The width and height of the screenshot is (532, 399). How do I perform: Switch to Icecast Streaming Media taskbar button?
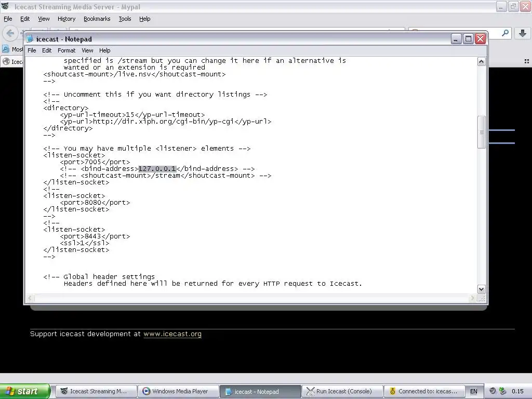(96, 391)
